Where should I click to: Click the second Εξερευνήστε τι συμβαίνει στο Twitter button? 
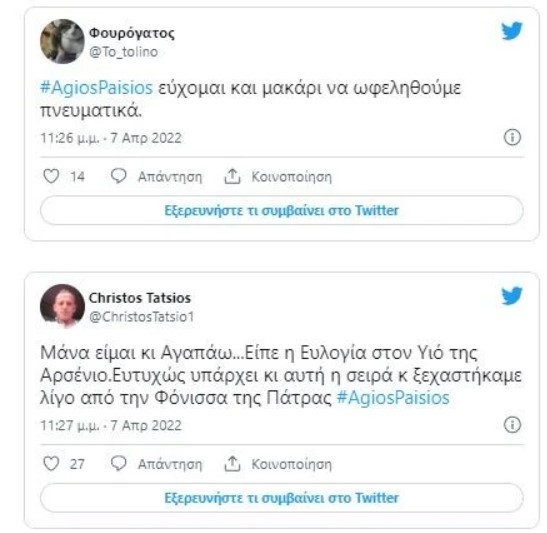tap(282, 498)
